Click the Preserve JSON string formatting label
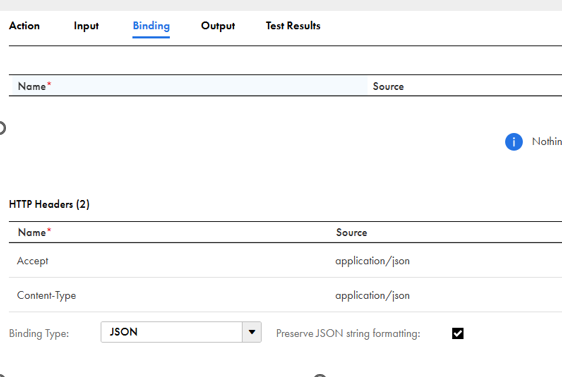Image resolution: width=562 pixels, height=377 pixels. pos(348,333)
